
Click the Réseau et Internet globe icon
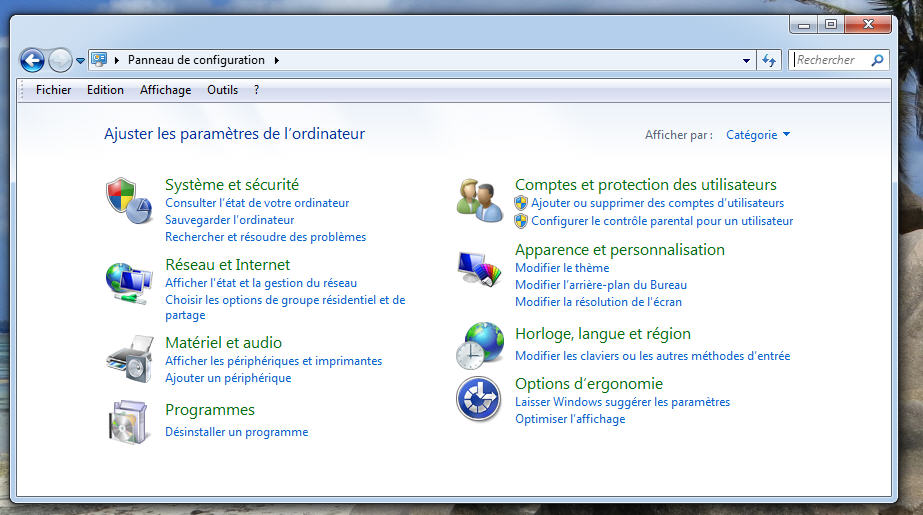tap(128, 282)
